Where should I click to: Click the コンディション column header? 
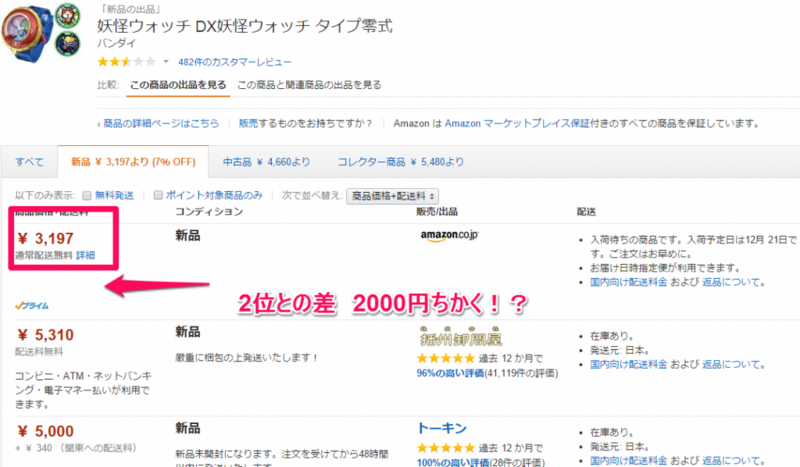point(209,212)
